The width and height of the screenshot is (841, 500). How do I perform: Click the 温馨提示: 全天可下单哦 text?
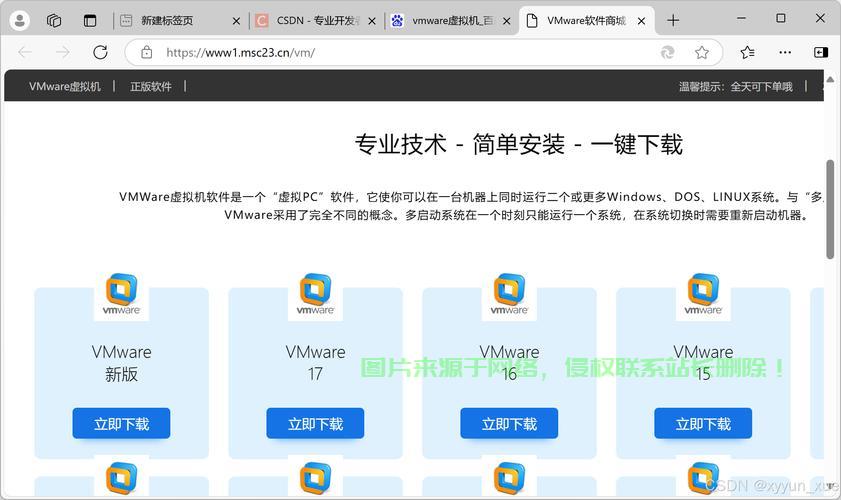735,86
